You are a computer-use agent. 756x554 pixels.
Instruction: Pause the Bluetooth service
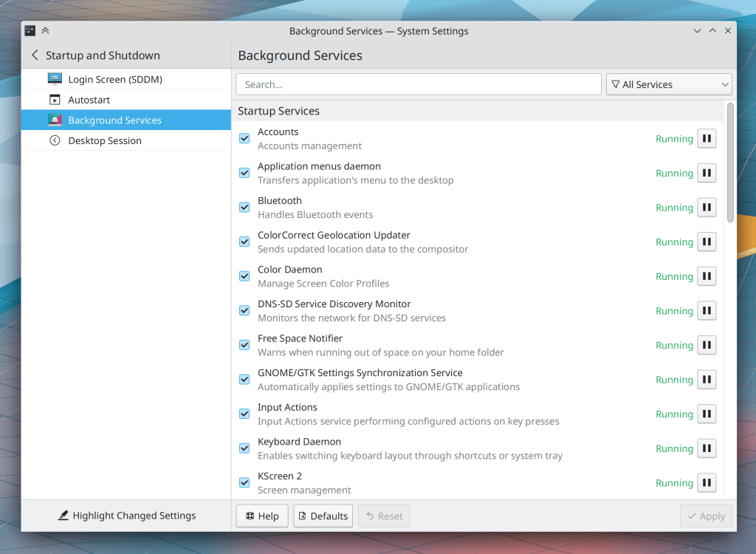pyautogui.click(x=707, y=208)
